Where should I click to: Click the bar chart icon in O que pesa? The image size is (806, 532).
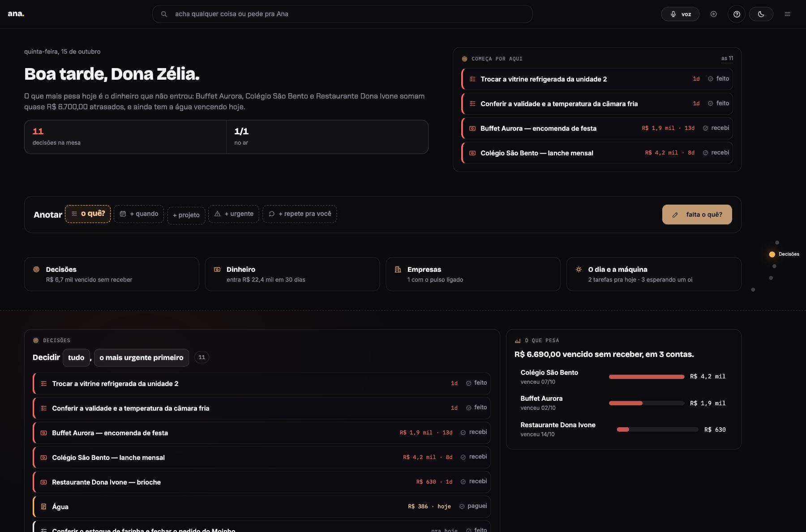click(x=518, y=341)
